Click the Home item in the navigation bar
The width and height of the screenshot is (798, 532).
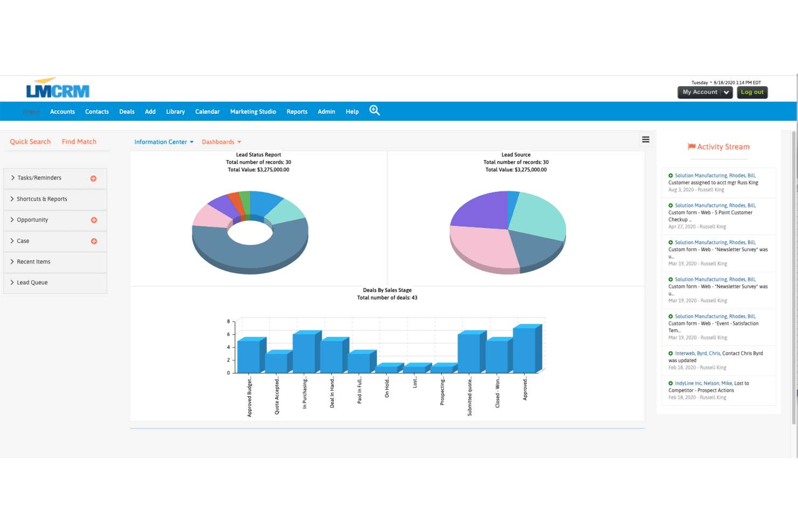coord(31,112)
